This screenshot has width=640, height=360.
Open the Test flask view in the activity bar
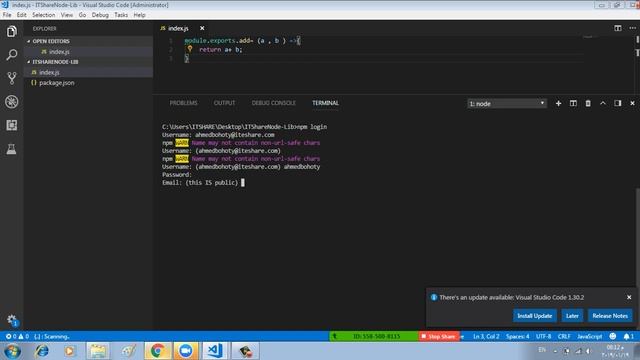(11, 149)
